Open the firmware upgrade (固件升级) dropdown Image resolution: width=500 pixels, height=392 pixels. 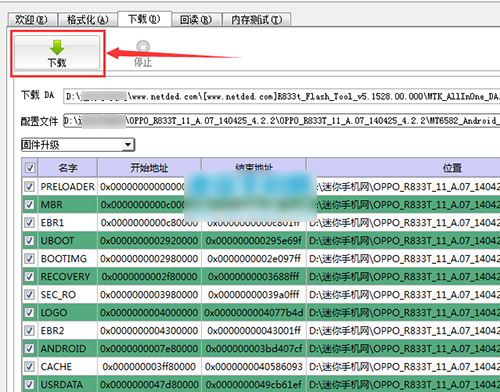78,145
